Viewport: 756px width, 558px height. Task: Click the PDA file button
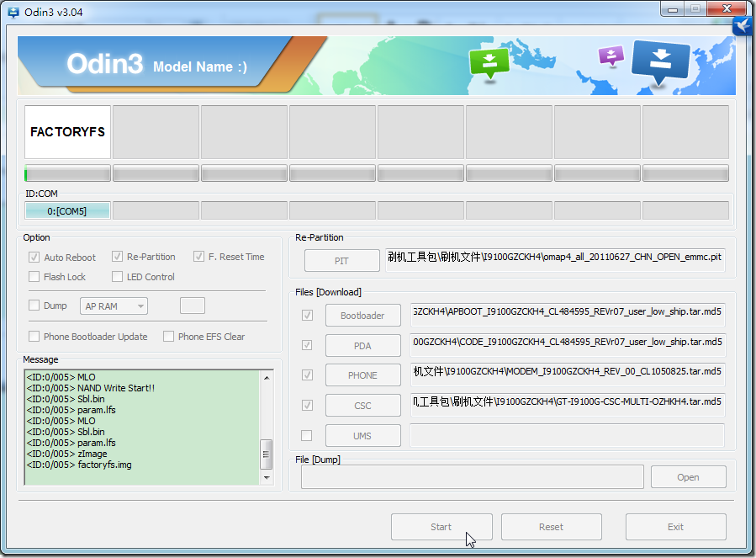click(363, 346)
